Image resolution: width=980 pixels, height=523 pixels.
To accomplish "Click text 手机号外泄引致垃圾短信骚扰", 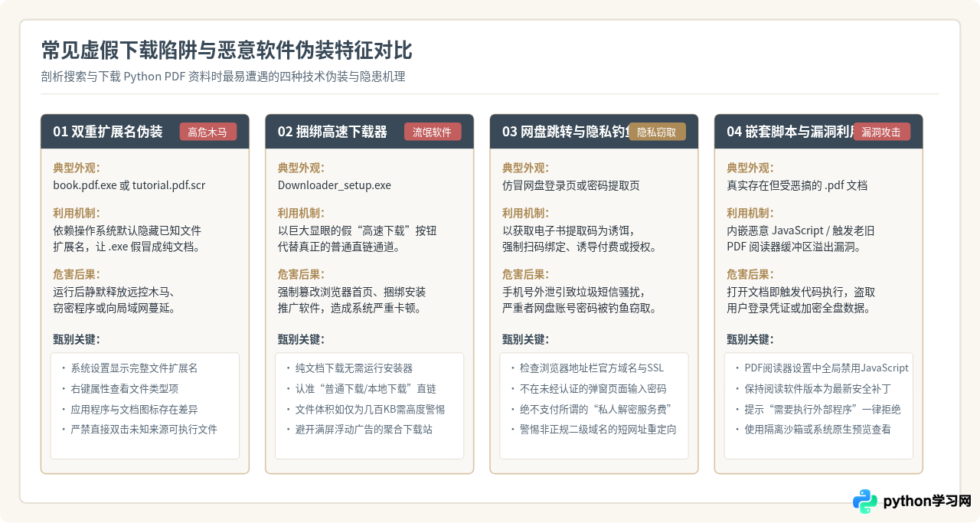I will tap(574, 292).
